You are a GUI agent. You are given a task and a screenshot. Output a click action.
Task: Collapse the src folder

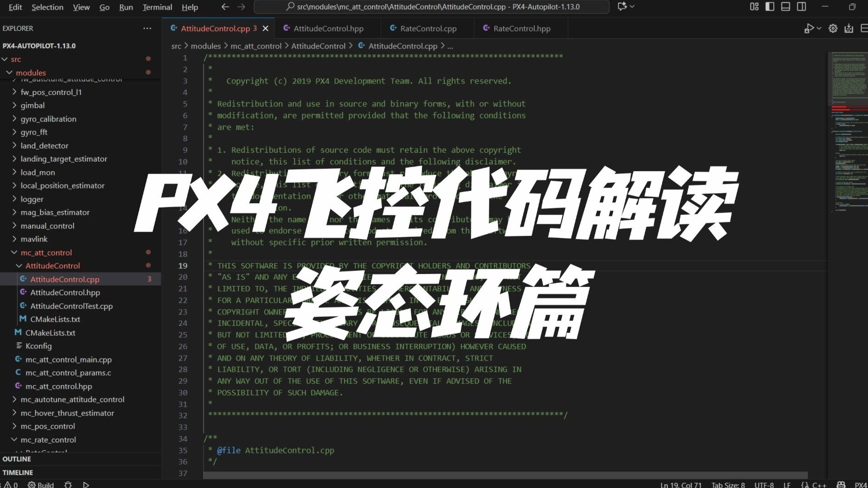(5, 59)
